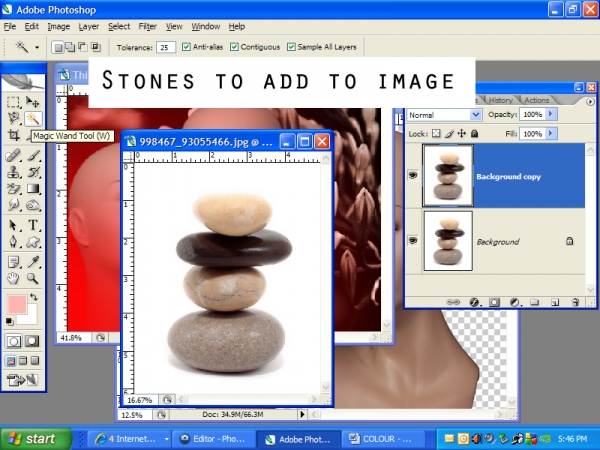The width and height of the screenshot is (600, 450).
Task: Set the white background color swatch
Action: 30,317
